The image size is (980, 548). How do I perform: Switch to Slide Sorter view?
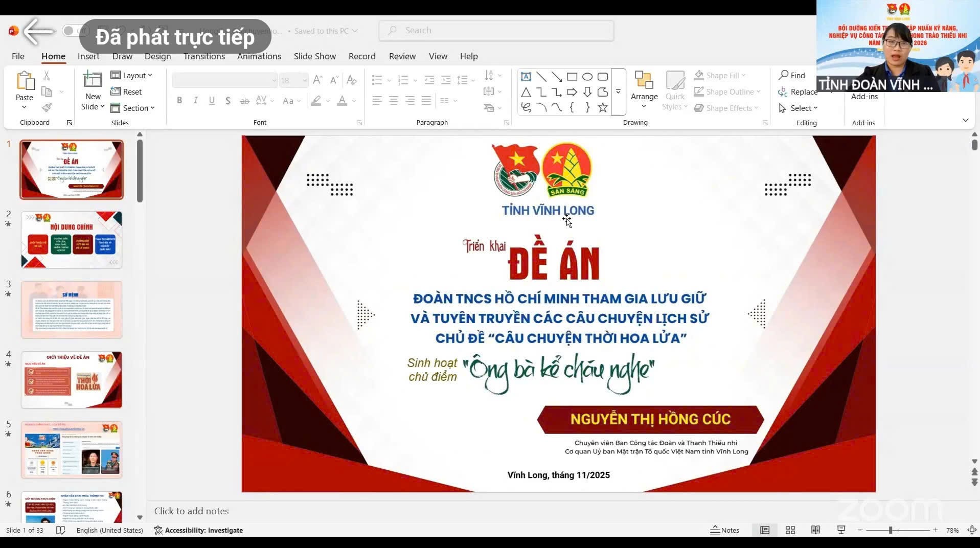pyautogui.click(x=790, y=530)
